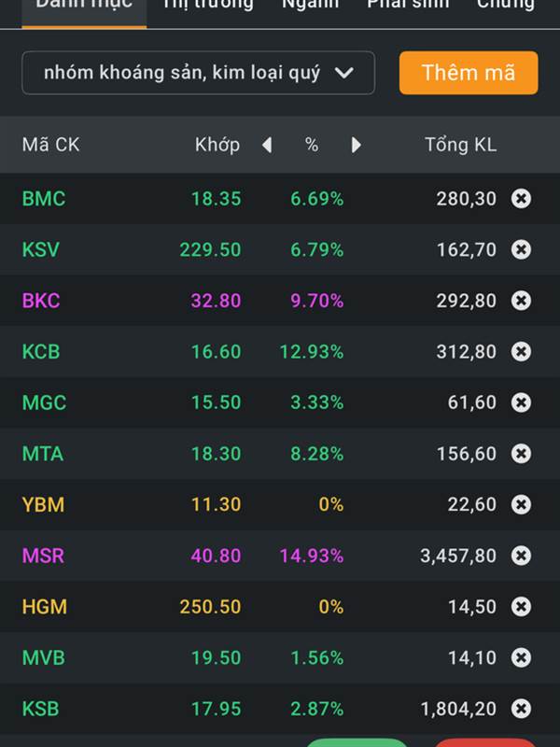Sort by Mã CK column header
560x747 pixels.
(51, 145)
